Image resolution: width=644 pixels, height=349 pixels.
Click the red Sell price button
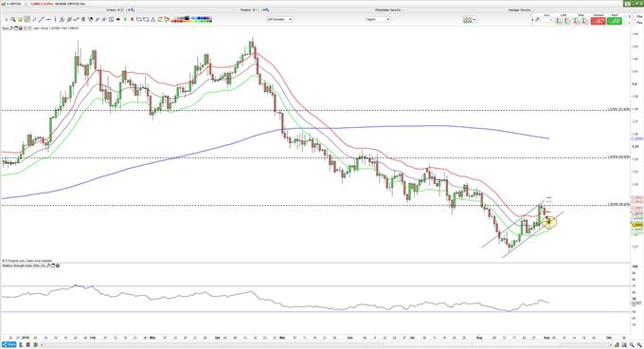pyautogui.click(x=599, y=21)
